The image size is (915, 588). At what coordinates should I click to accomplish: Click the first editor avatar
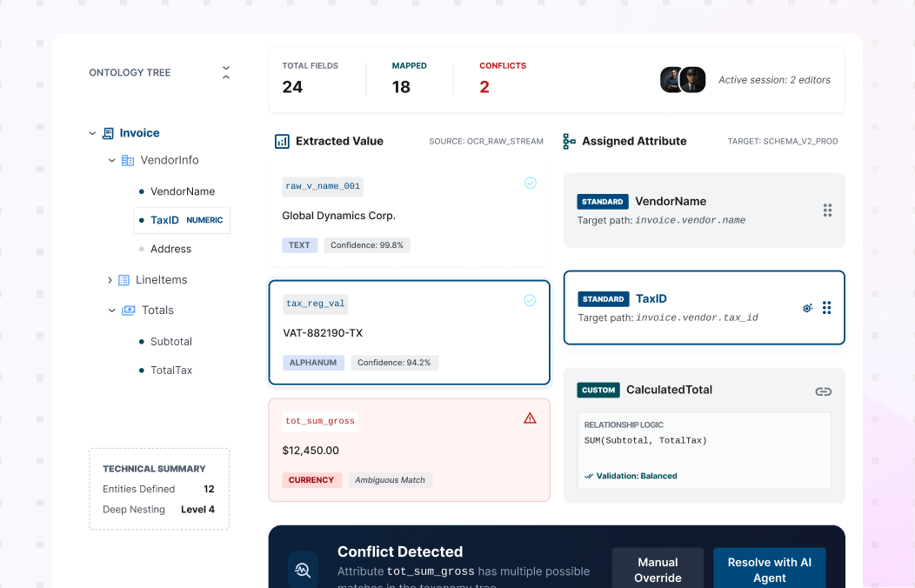[671, 80]
